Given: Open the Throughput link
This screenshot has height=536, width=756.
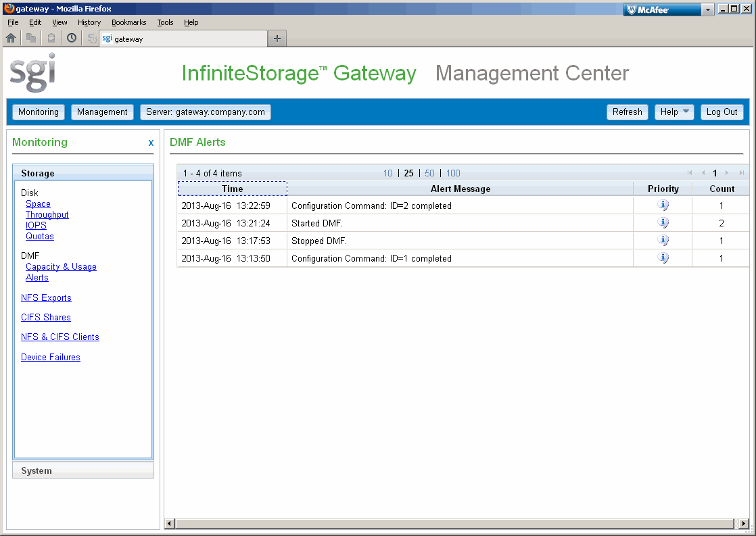Looking at the screenshot, I should (47, 214).
